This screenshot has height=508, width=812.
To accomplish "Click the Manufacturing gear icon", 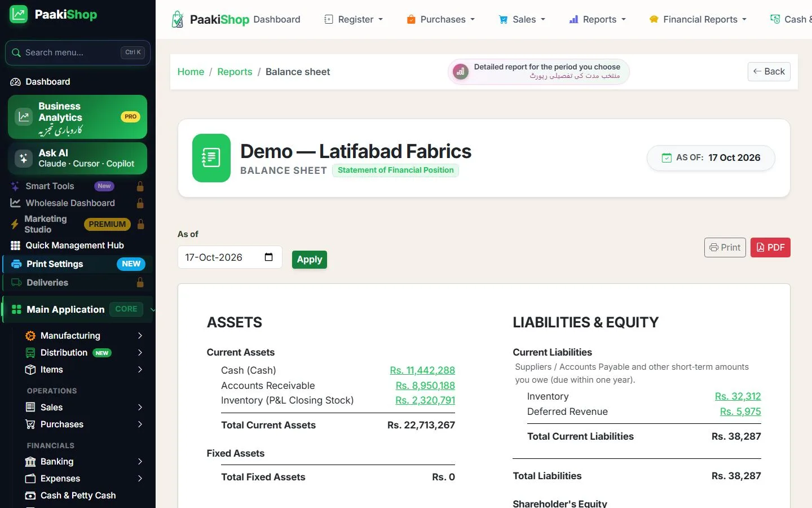I will [30, 336].
